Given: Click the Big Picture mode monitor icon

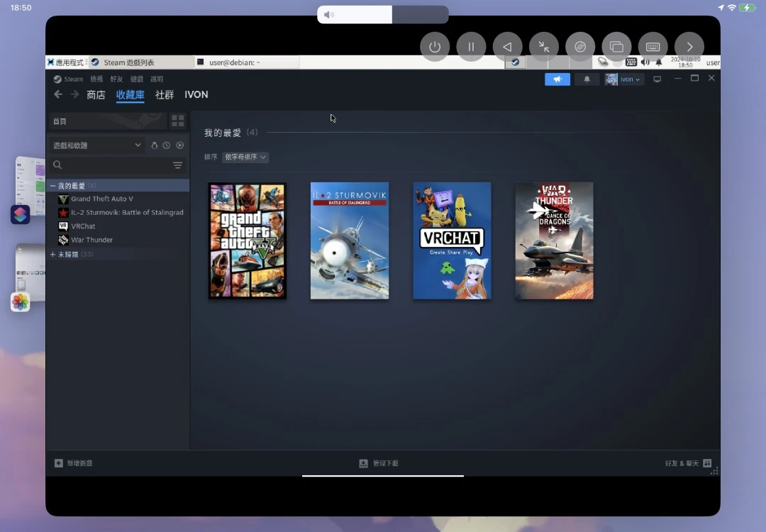Looking at the screenshot, I should click(x=657, y=79).
